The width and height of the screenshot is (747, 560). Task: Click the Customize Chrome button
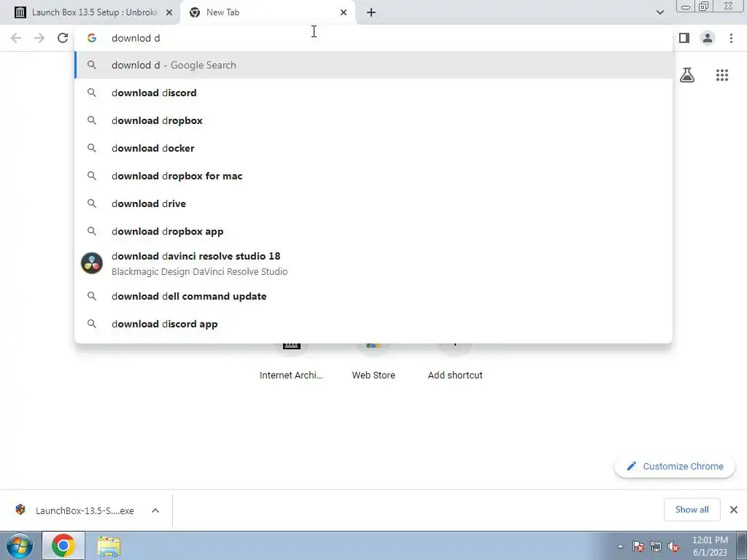(675, 466)
